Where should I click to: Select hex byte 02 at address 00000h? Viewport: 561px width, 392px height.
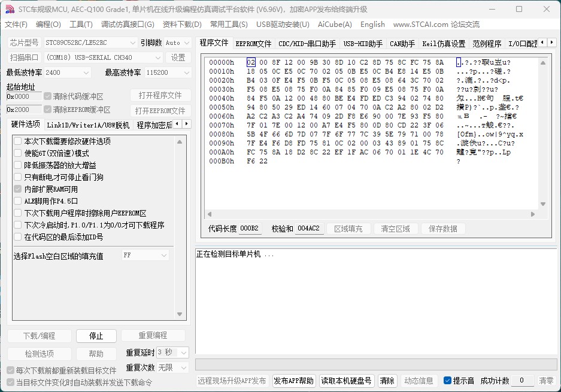(x=251, y=62)
